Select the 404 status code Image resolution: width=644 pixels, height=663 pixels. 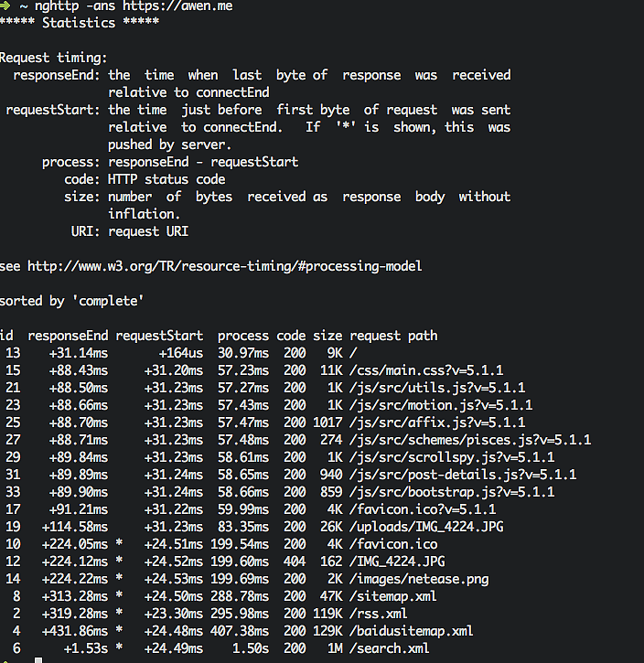(295, 561)
